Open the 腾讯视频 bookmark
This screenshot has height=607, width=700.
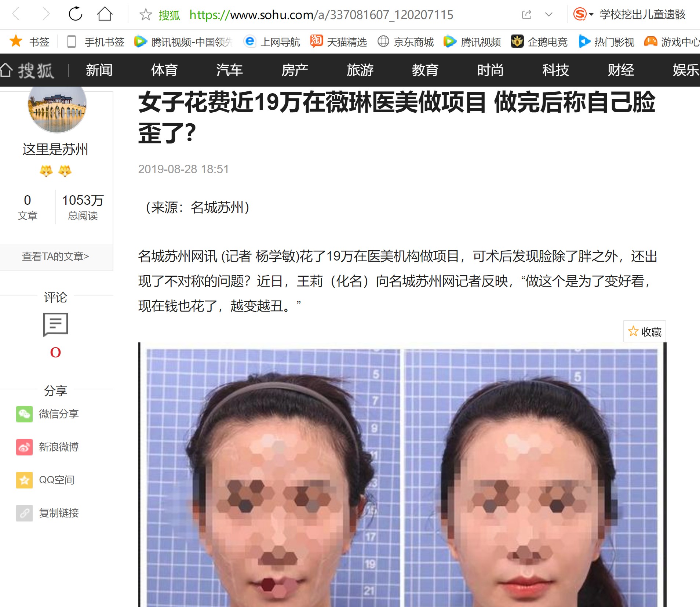click(472, 42)
